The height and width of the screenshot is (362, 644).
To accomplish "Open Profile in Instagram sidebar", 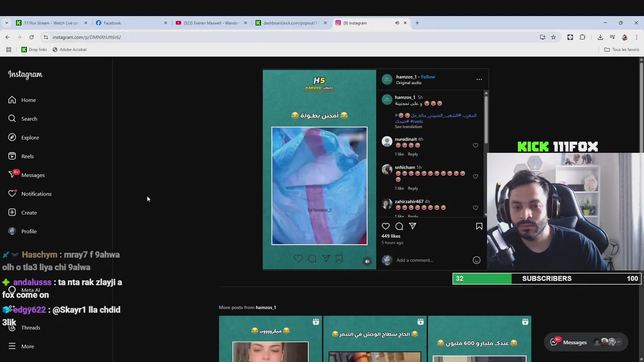I will [23, 231].
